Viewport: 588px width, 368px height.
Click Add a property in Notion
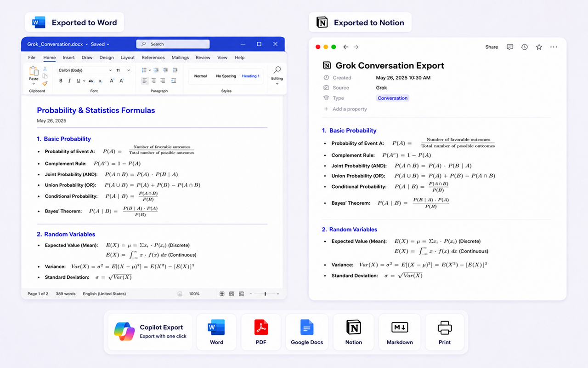coord(345,109)
